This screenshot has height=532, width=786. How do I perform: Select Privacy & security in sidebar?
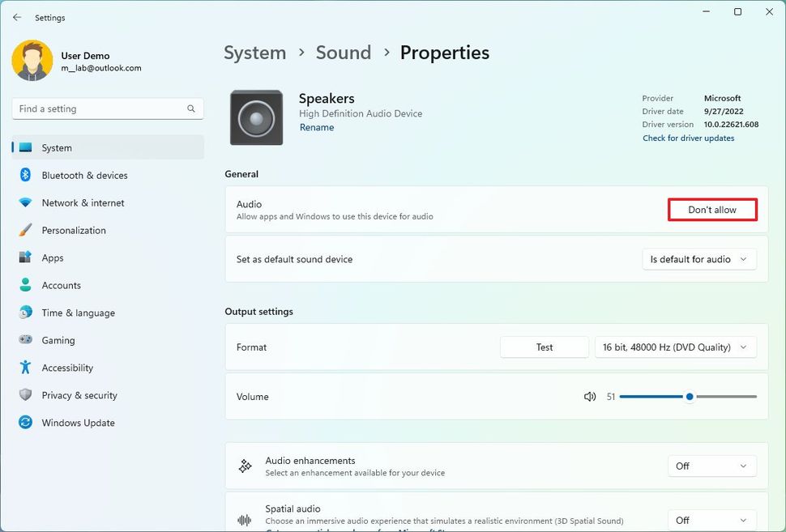point(81,395)
